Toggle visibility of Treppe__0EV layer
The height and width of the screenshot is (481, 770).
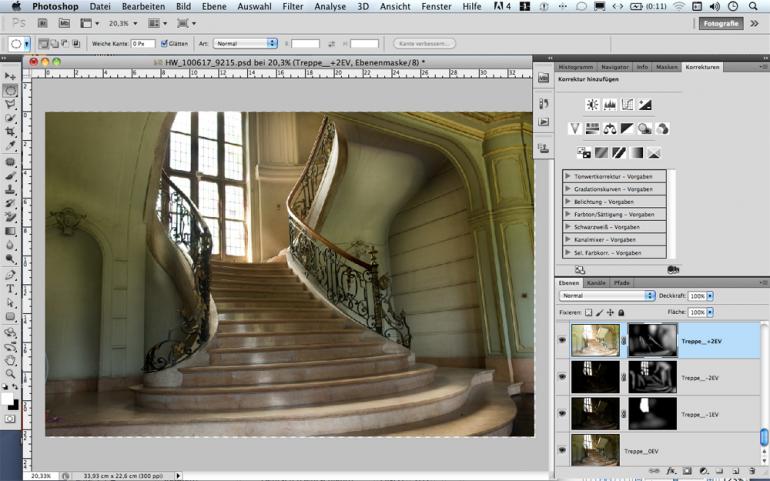(562, 451)
